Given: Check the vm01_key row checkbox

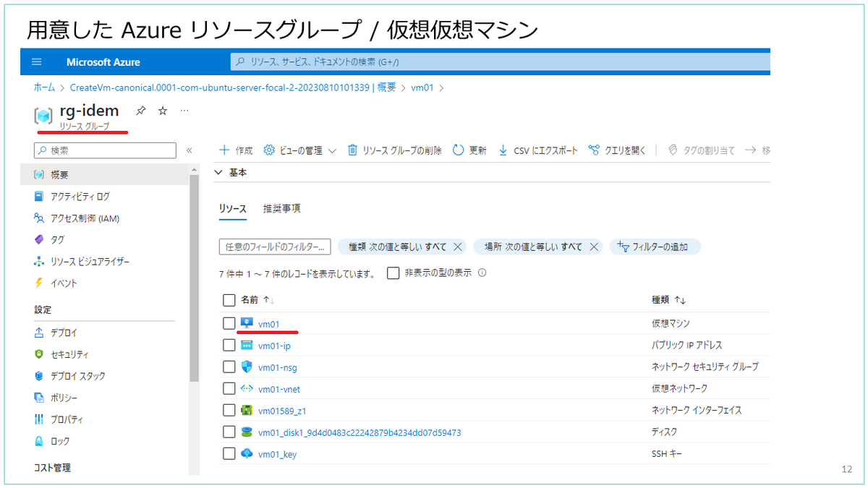Looking at the screenshot, I should pyautogui.click(x=229, y=454).
